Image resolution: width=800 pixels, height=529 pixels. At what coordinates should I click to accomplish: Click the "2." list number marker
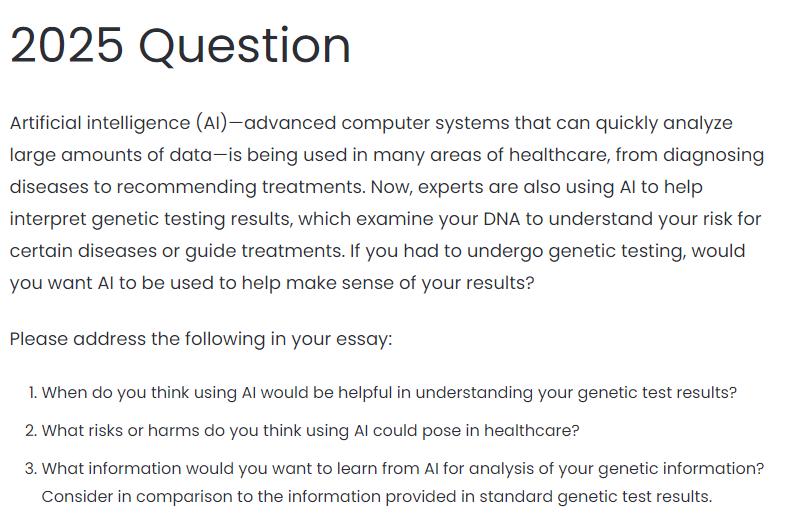pyautogui.click(x=32, y=430)
